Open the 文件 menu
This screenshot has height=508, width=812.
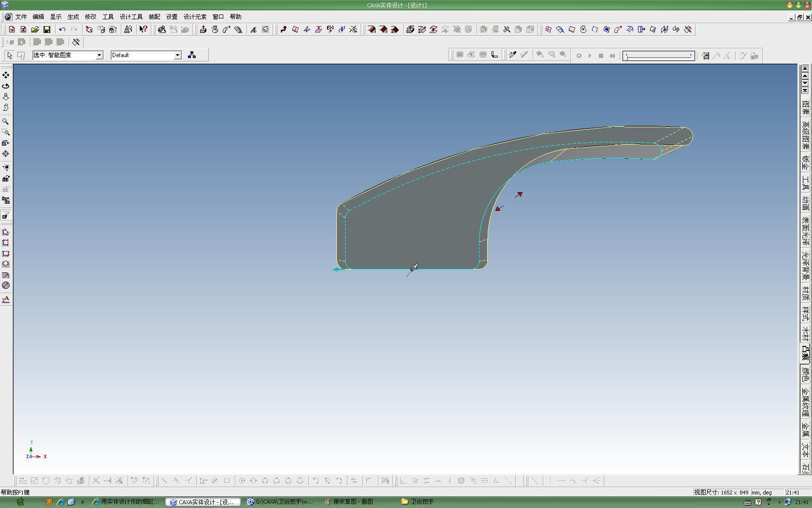pos(21,16)
